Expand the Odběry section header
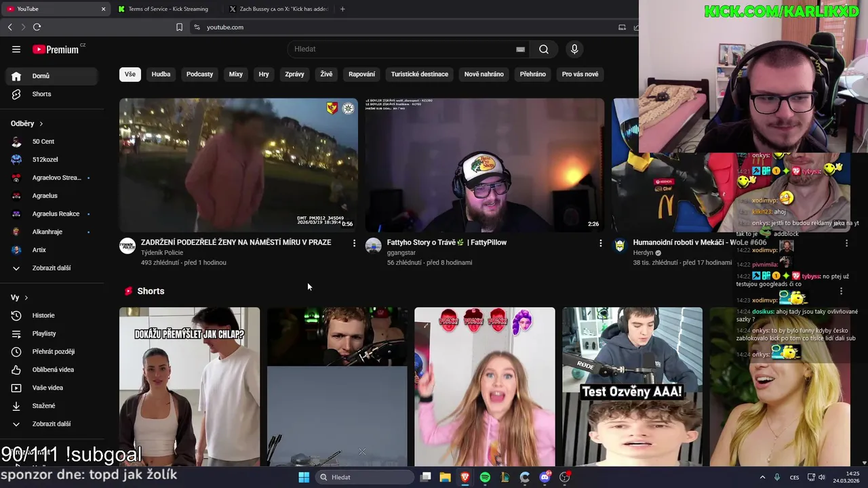The image size is (868, 488). tap(27, 123)
